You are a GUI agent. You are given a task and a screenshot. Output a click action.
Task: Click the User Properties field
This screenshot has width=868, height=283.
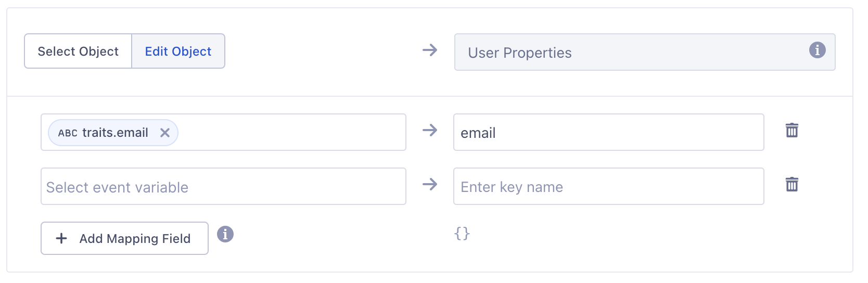(624, 53)
